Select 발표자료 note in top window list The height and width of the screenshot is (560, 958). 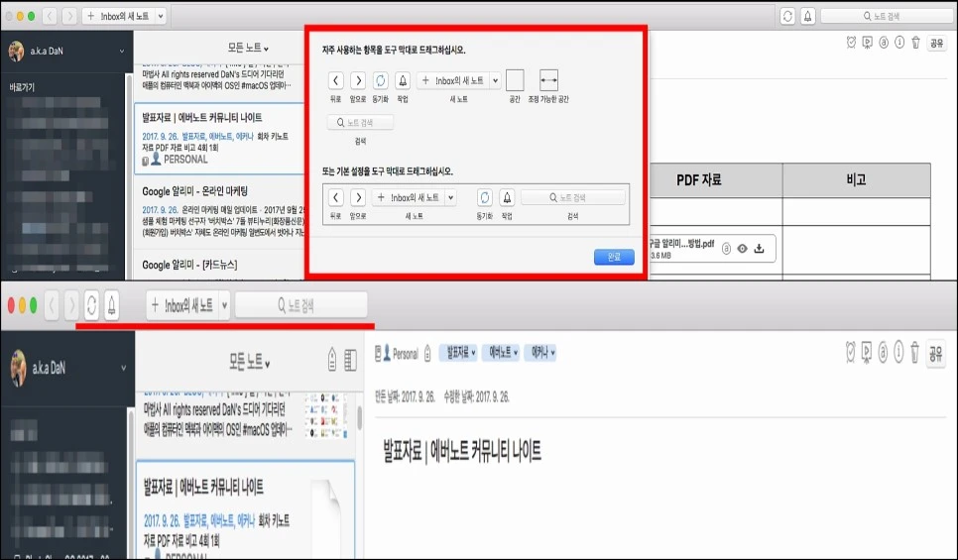(219, 139)
